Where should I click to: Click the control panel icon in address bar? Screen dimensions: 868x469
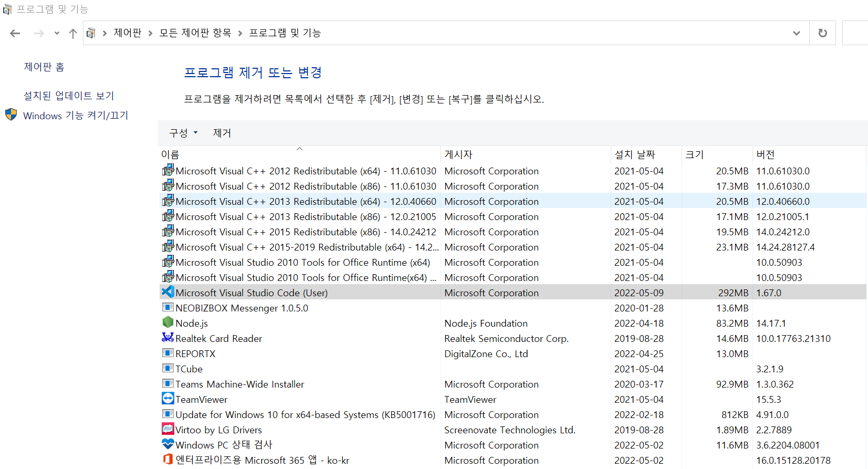[x=91, y=33]
